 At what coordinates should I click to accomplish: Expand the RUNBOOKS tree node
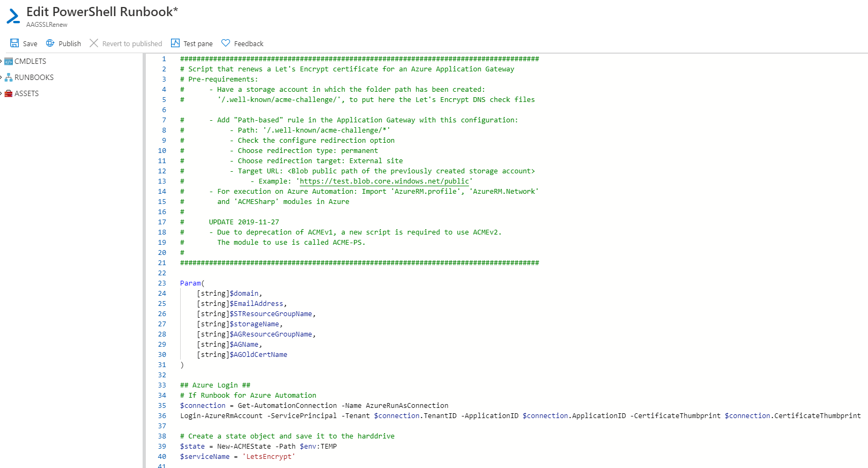pos(2,77)
